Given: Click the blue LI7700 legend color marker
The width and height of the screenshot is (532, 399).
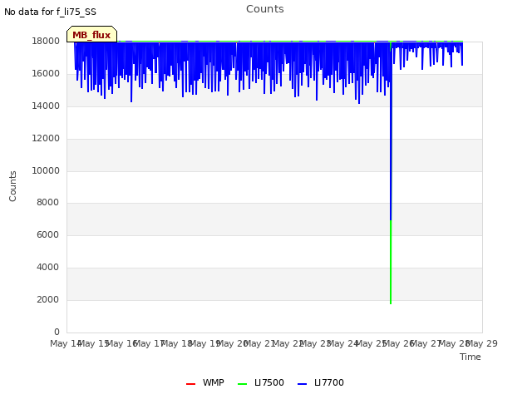Looking at the screenshot, I should point(302,384).
